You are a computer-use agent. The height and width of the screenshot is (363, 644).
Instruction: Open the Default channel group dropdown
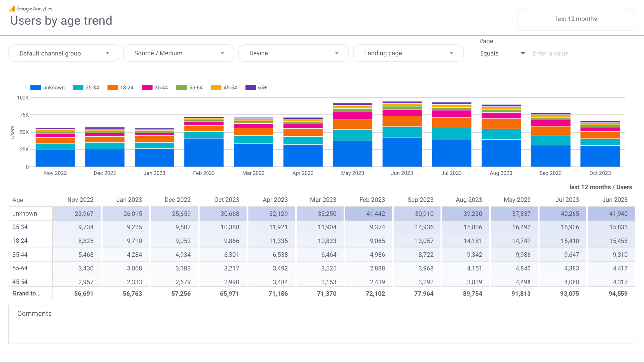point(64,53)
